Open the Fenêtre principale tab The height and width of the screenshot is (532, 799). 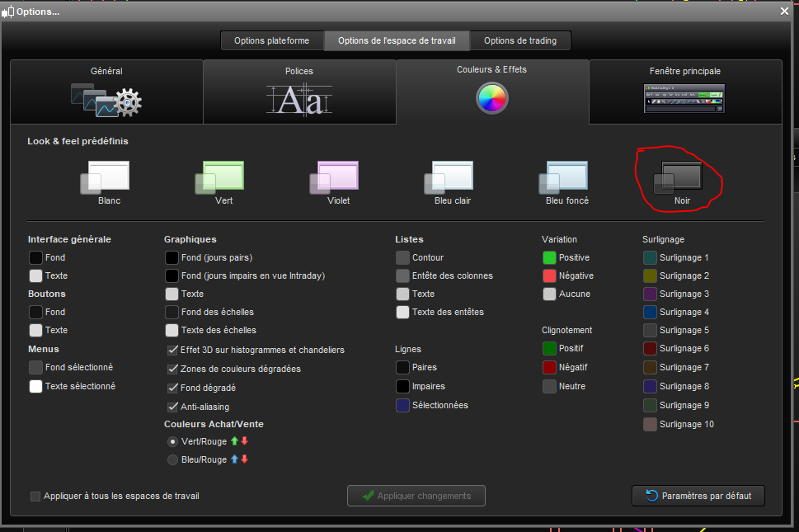685,92
